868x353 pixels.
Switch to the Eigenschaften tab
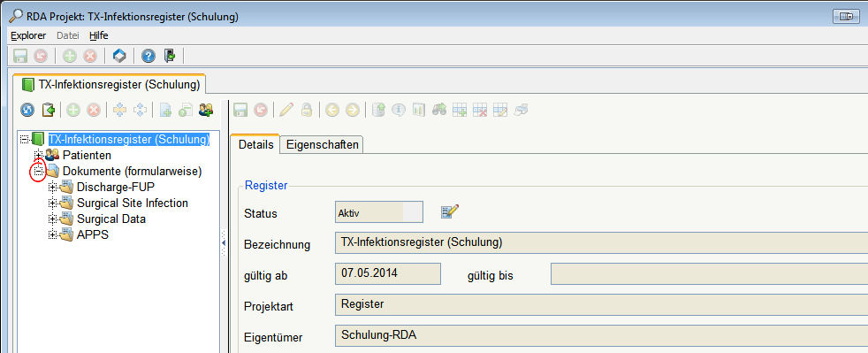[322, 144]
